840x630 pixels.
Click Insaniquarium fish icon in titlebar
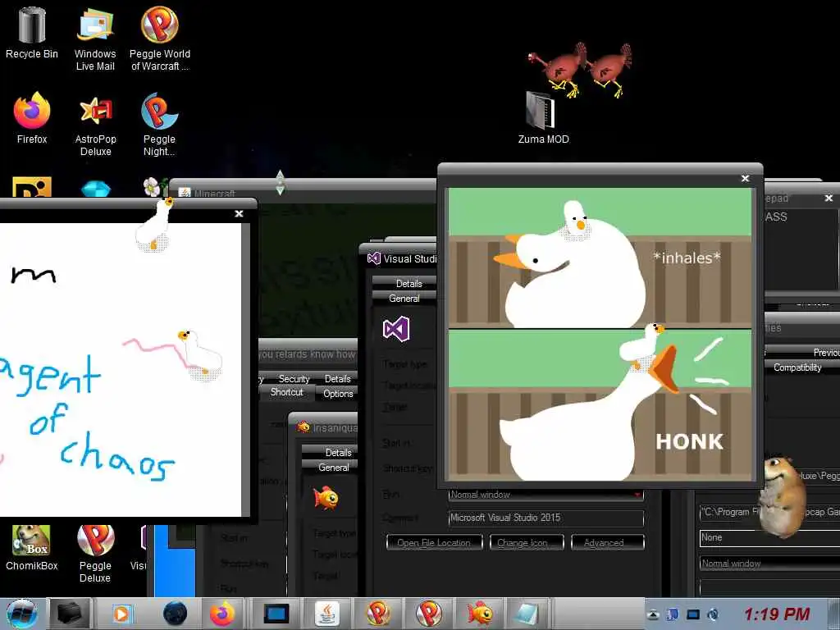coord(304,427)
